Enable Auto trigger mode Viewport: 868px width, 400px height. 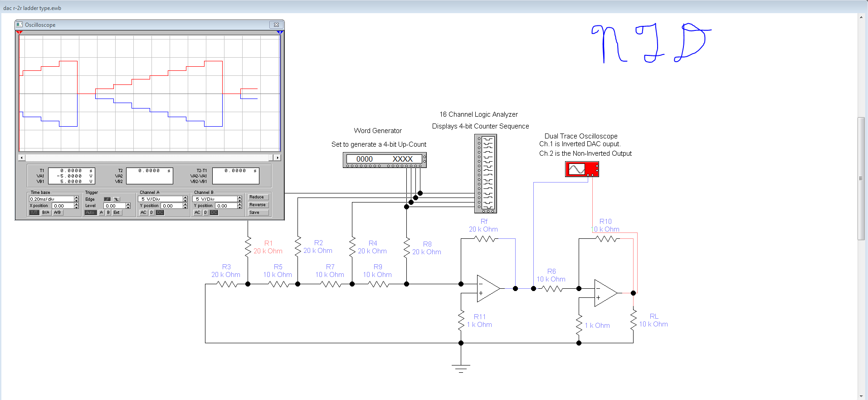[x=91, y=212]
